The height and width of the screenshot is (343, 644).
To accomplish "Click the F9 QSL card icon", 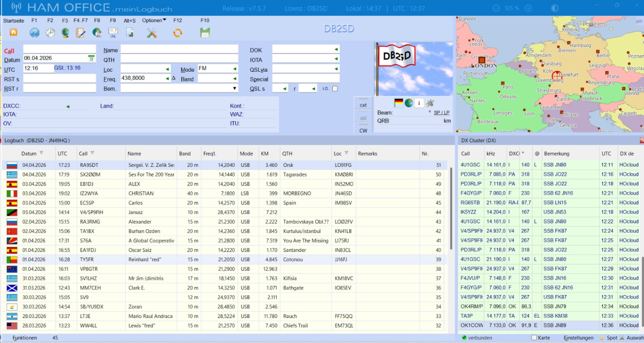I will tap(113, 33).
